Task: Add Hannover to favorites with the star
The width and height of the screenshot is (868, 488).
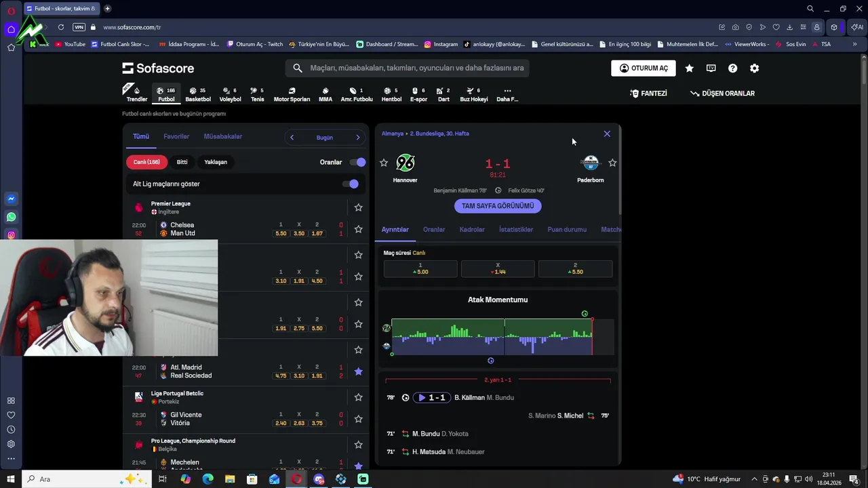Action: click(384, 163)
